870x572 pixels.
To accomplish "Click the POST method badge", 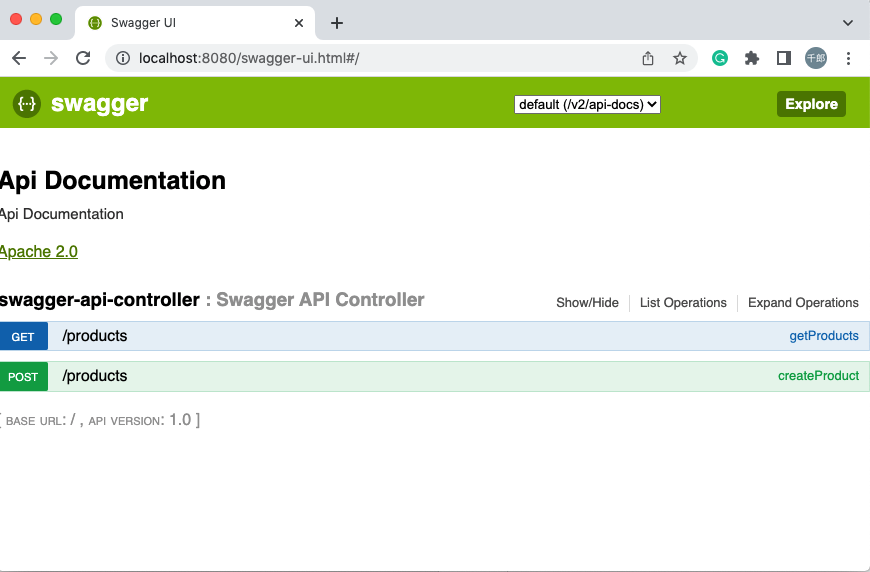I will (23, 377).
